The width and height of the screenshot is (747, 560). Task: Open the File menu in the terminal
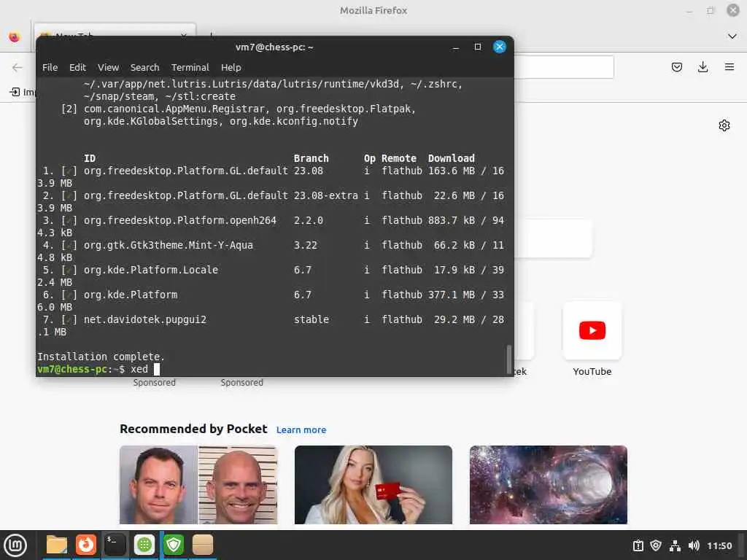coord(50,68)
